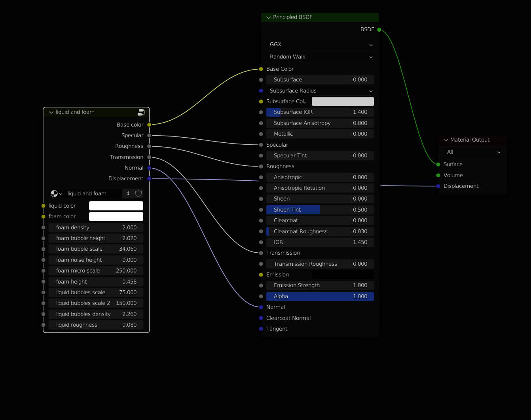Toggle the fake user shield button
The image size is (531, 420).
[138, 194]
